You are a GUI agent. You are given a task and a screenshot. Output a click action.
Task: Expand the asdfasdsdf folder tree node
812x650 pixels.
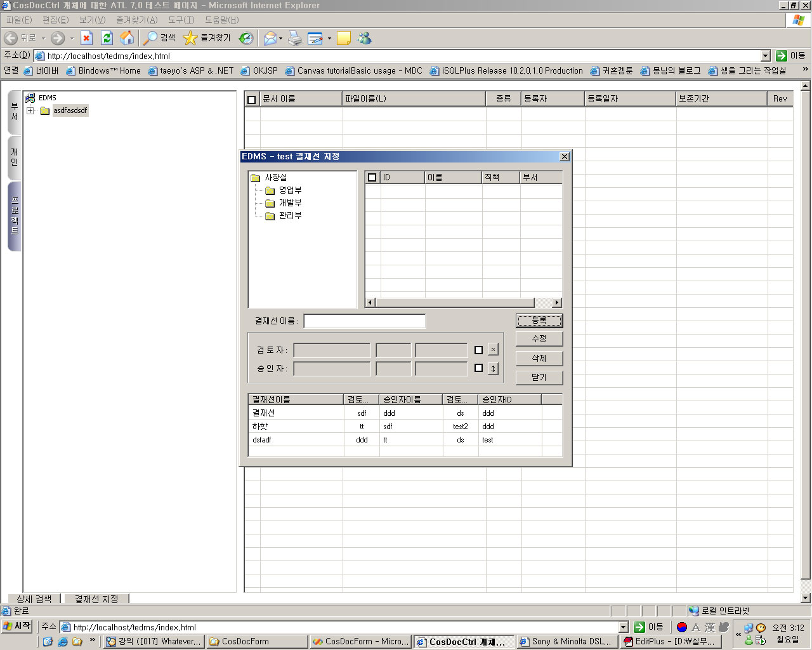pyautogui.click(x=30, y=110)
